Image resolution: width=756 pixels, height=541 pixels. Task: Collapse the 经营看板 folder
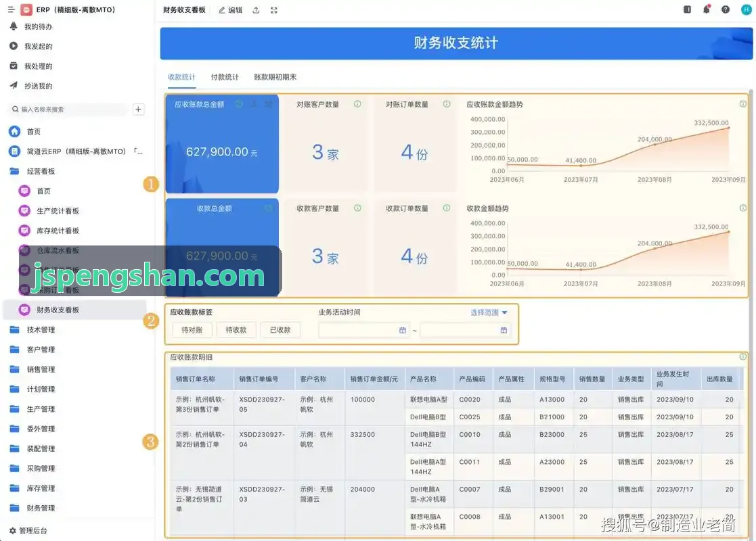pyautogui.click(x=32, y=171)
